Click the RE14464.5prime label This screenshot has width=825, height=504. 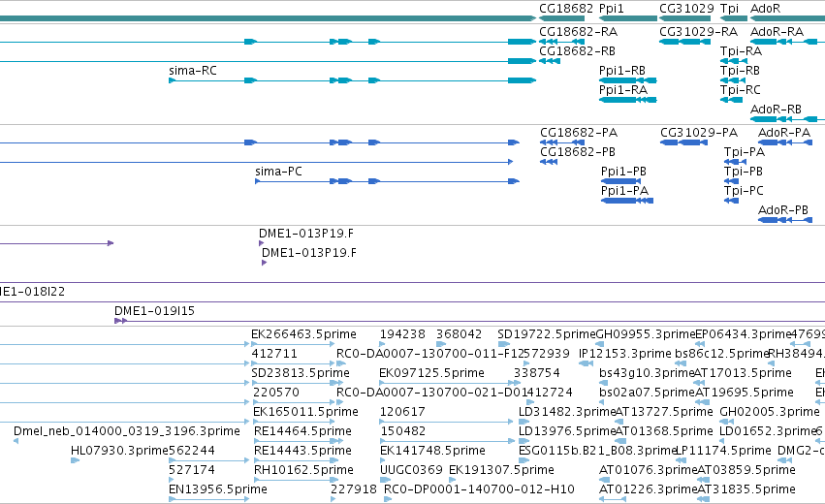[x=302, y=431]
